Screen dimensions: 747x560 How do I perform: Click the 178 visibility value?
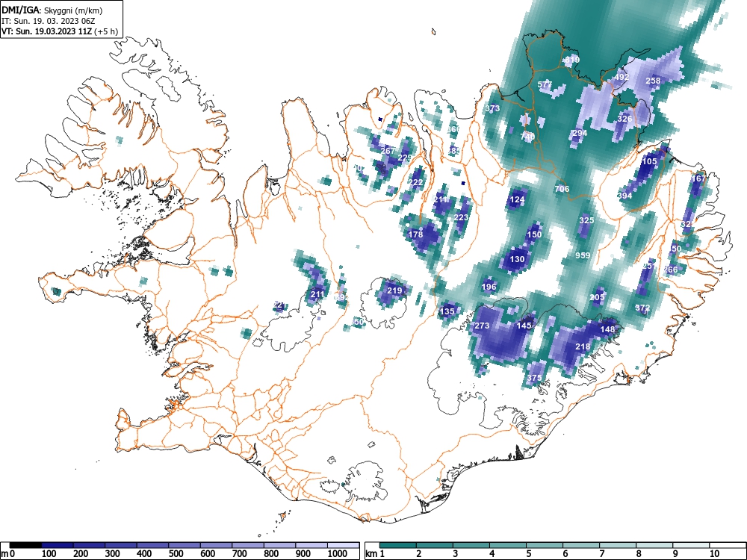click(x=416, y=234)
